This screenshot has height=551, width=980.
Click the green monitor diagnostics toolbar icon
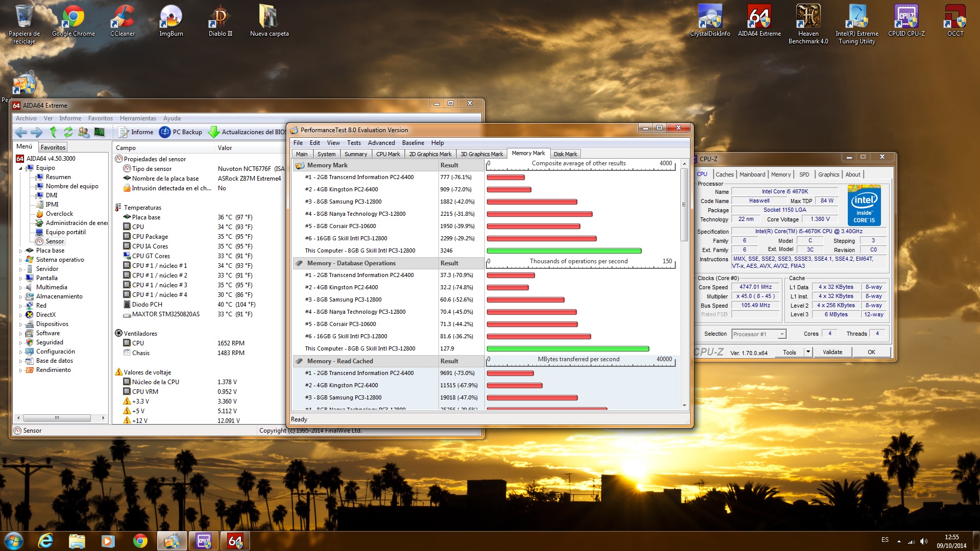tap(100, 132)
